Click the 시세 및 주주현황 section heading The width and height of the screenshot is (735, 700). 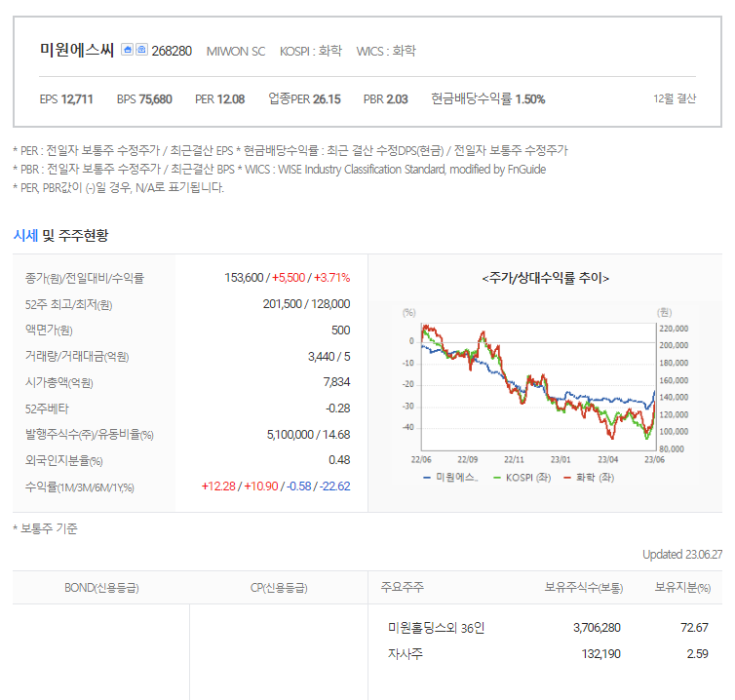click(61, 235)
